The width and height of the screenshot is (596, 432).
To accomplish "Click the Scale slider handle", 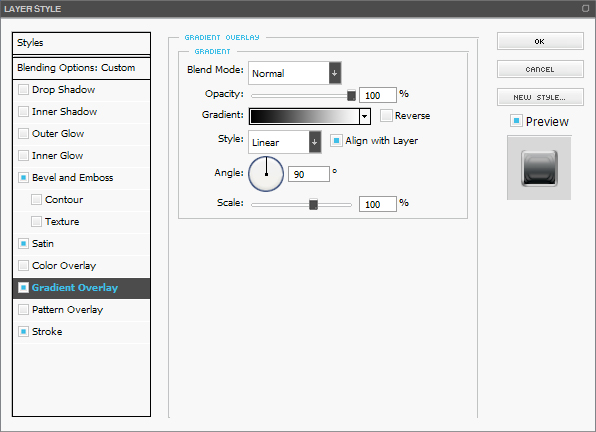I will (313, 204).
